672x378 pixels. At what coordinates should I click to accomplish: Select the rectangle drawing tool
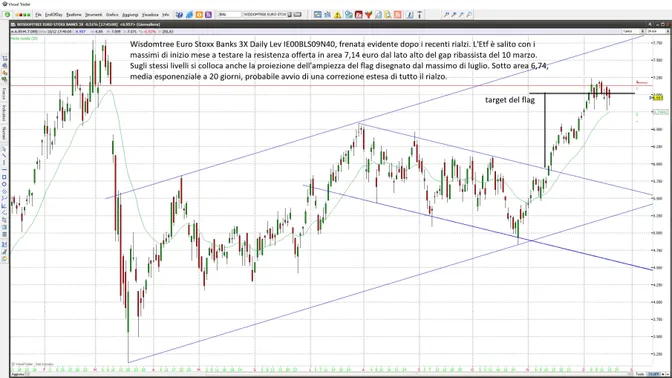click(x=4, y=177)
